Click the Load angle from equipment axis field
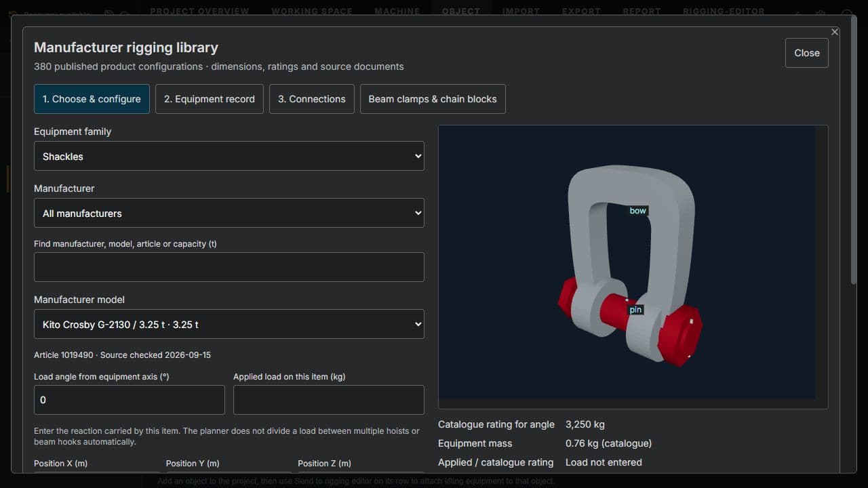This screenshot has height=488, width=868. pos(130,400)
